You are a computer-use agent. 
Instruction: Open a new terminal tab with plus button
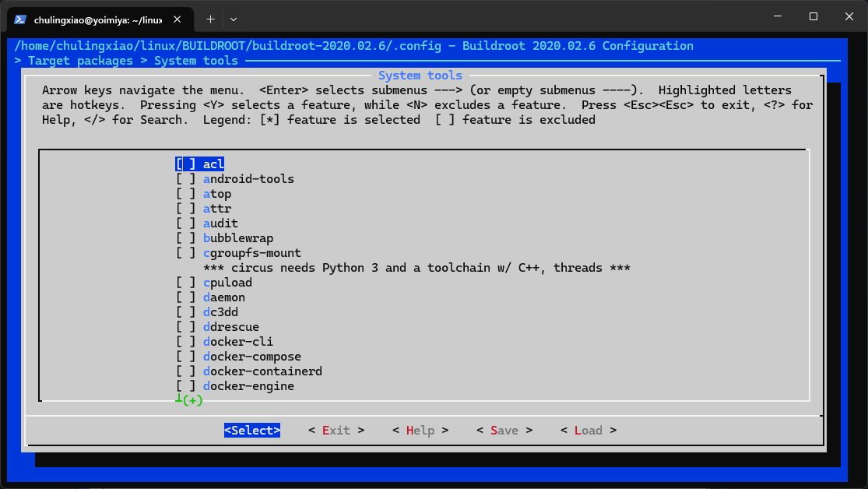coord(210,19)
